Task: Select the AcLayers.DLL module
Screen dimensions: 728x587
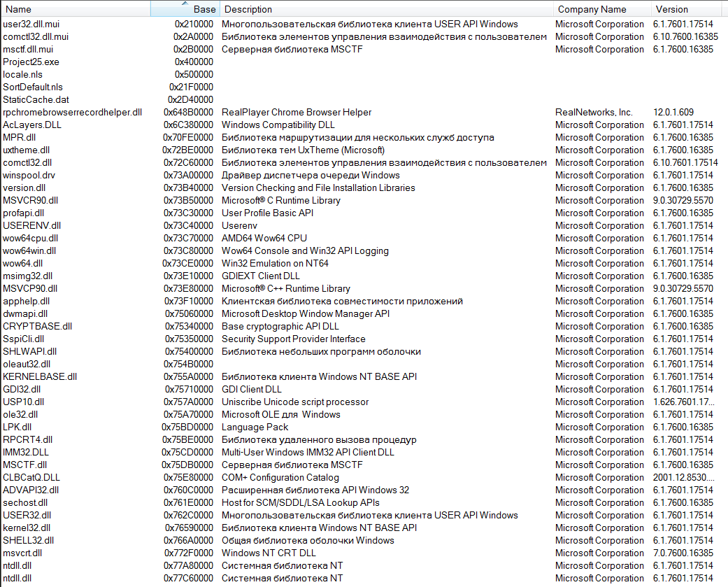Action: tap(364, 125)
